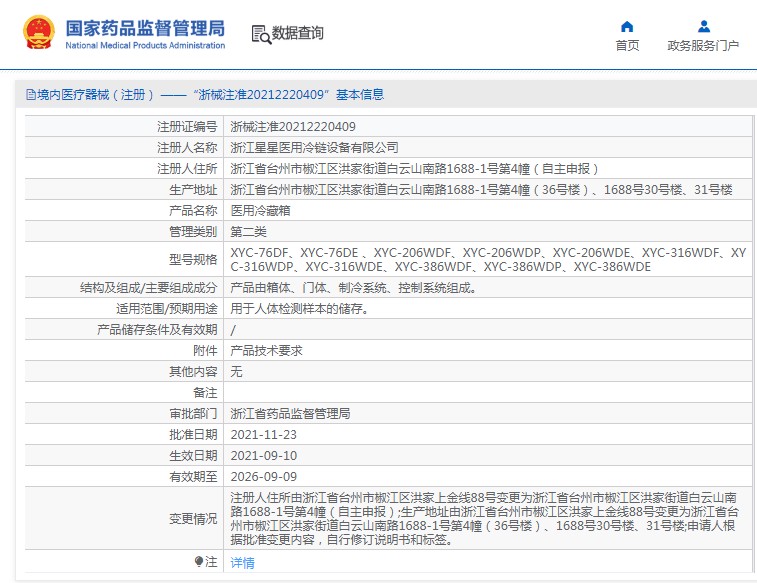Click the approval date 2021-11-23
This screenshot has width=757, height=583.
264,434
